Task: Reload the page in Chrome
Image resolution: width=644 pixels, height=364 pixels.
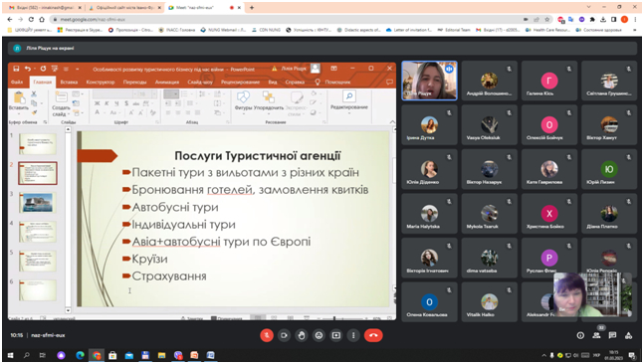Action: 31,19
